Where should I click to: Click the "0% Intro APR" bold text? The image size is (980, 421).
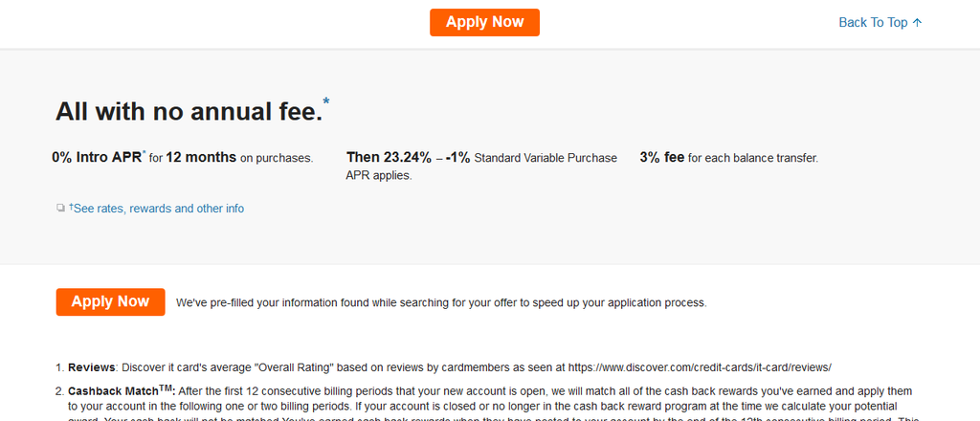click(x=97, y=158)
